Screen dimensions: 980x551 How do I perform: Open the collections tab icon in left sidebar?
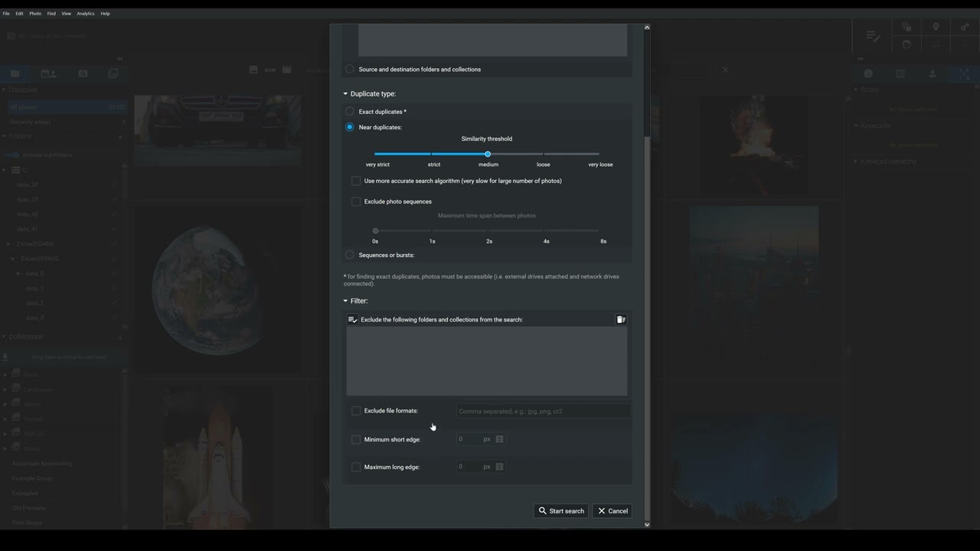[x=113, y=73]
